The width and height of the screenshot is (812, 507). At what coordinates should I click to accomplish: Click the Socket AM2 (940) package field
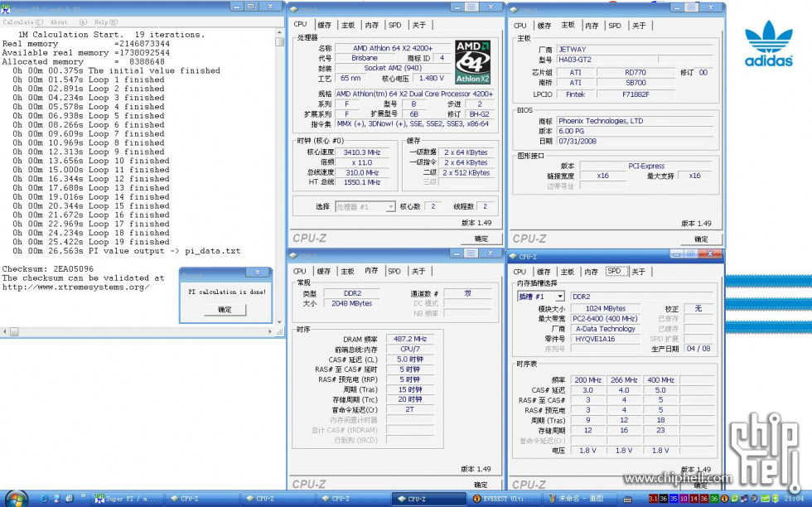393,68
